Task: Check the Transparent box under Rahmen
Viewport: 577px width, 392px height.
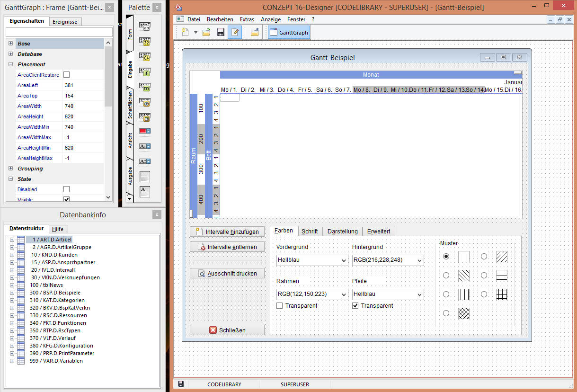Action: click(279, 306)
